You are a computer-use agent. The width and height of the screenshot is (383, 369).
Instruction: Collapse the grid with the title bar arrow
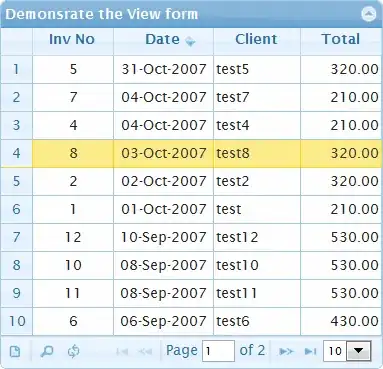369,14
